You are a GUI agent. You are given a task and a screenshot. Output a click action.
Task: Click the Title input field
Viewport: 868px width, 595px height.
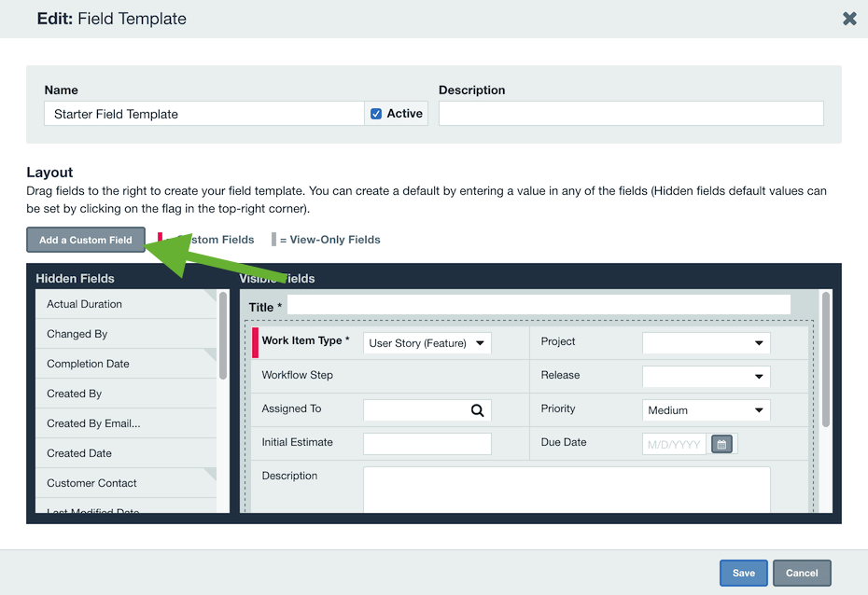(539, 305)
